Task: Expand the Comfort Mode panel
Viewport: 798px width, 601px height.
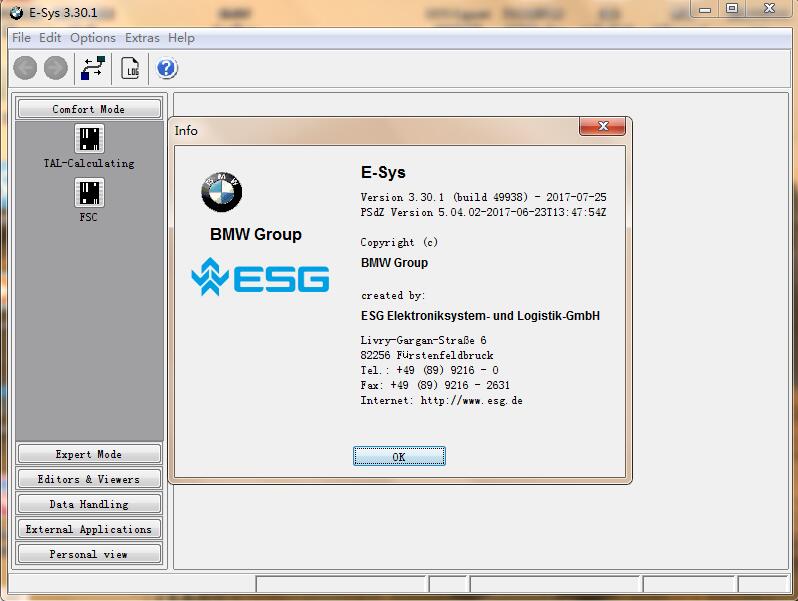Action: coord(89,109)
